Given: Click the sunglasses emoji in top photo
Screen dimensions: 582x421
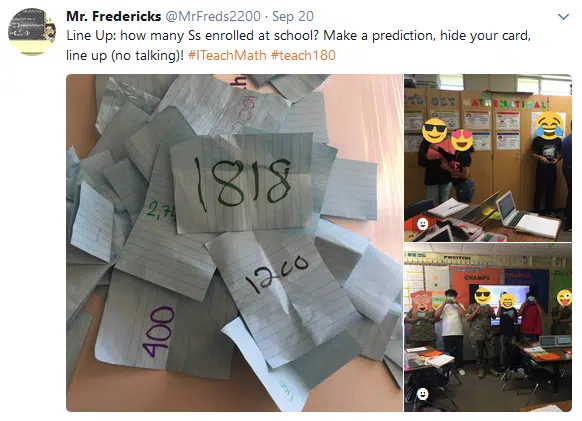Looking at the screenshot, I should click(x=435, y=131).
